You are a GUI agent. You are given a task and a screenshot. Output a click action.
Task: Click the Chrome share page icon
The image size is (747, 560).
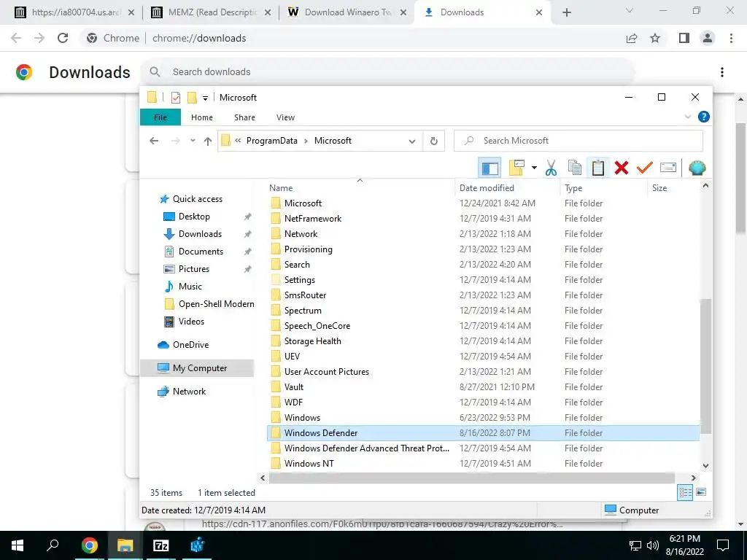tap(632, 38)
